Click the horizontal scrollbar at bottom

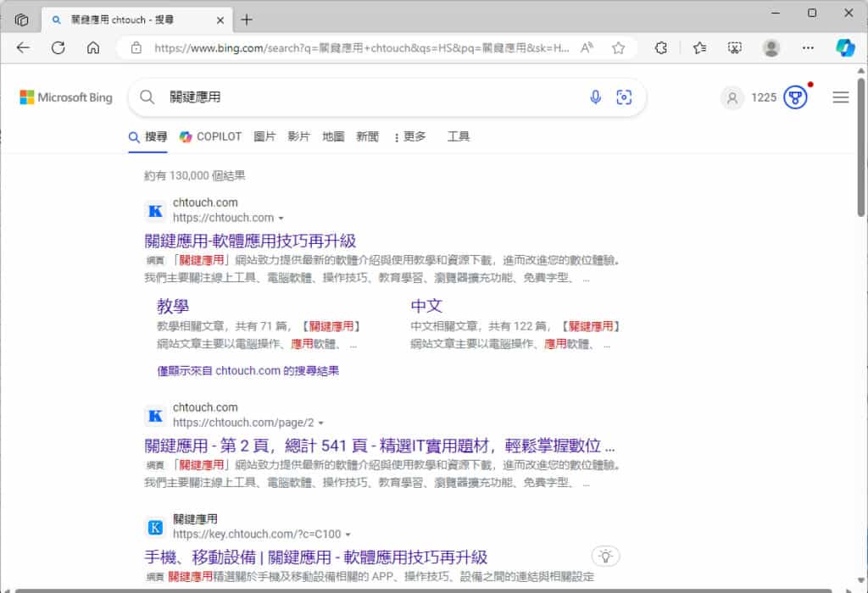424,590
